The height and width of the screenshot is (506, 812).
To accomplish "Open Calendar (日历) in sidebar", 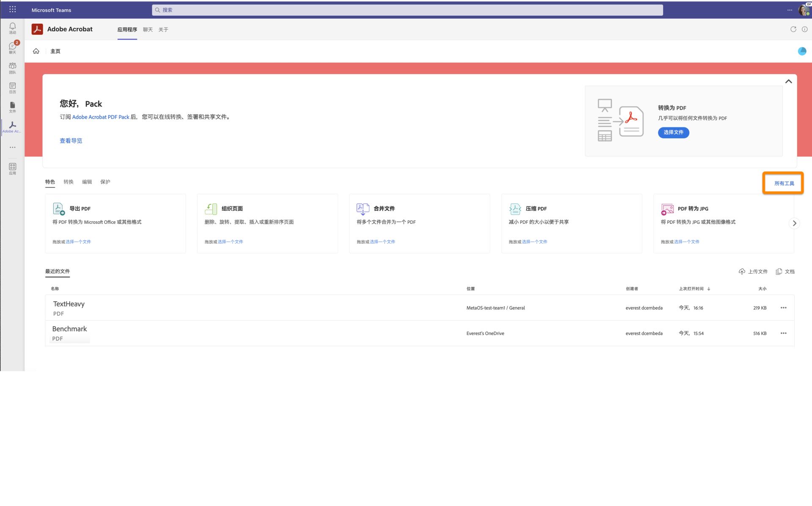I will click(13, 88).
